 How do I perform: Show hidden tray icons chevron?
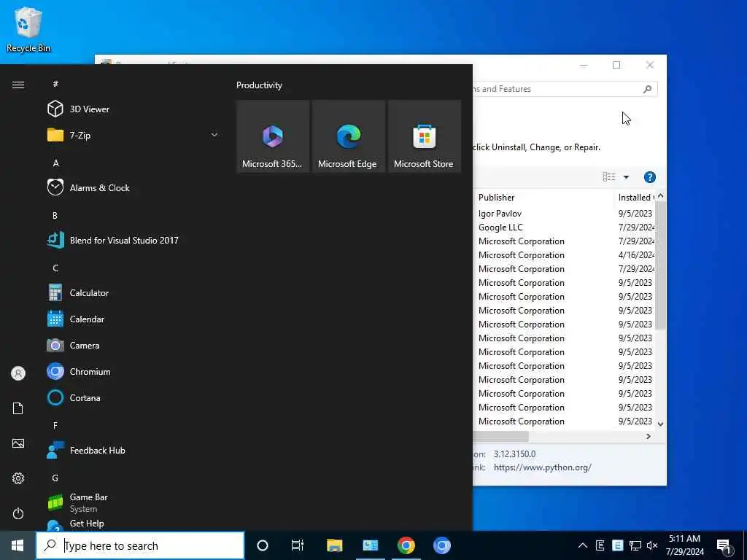coord(583,545)
